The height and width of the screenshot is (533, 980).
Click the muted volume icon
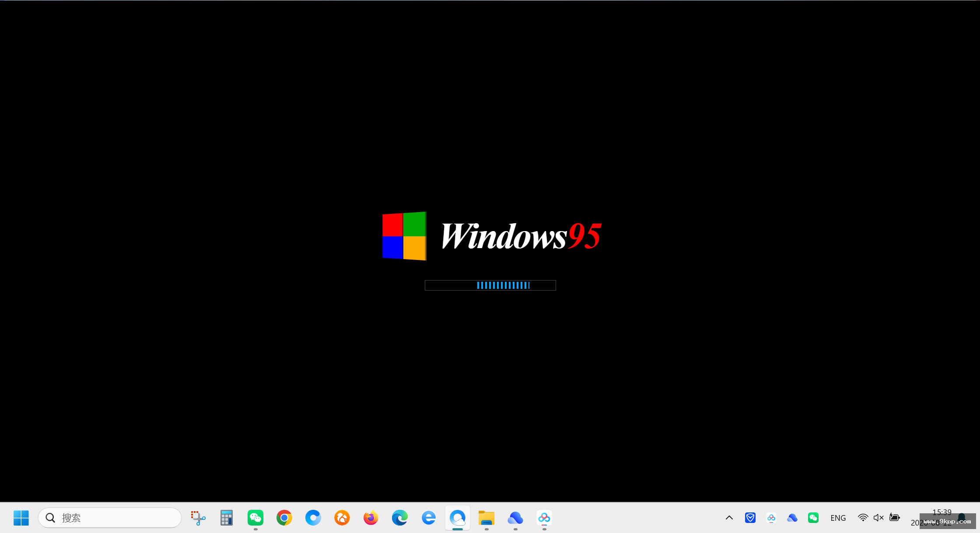click(878, 518)
